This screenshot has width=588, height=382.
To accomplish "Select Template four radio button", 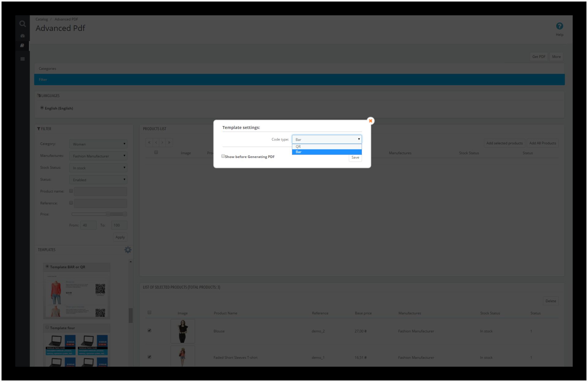I will tap(47, 328).
